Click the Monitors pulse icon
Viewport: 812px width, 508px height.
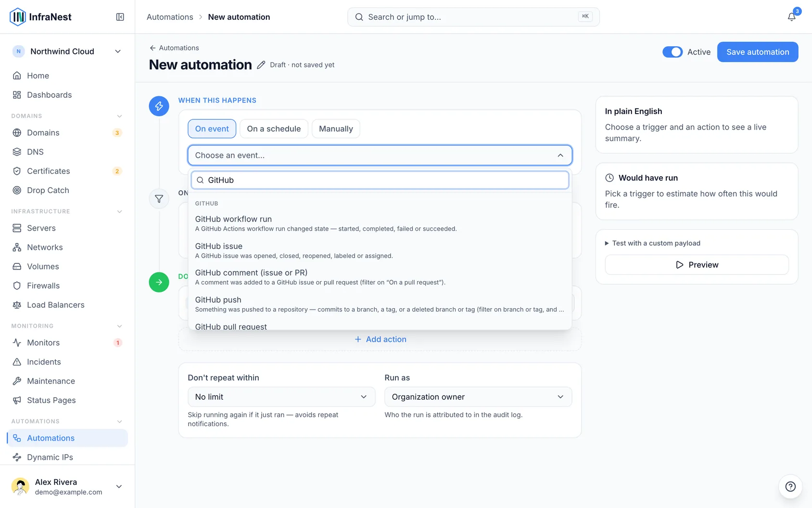point(17,342)
